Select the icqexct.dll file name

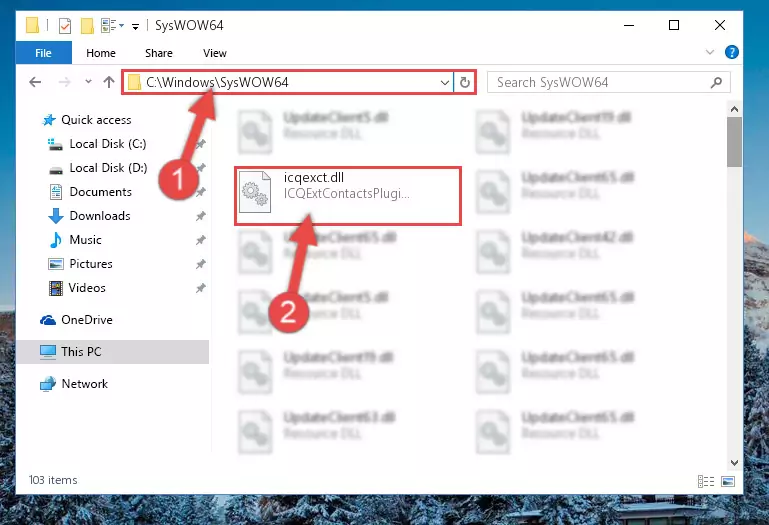coord(314,178)
